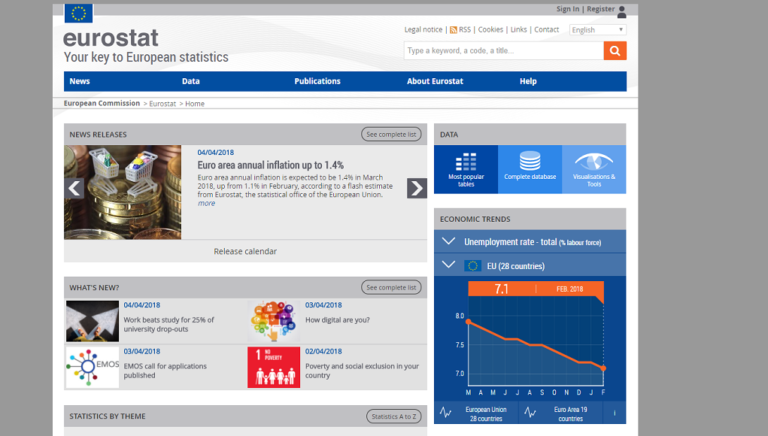Click the coins and shopping carts image

(x=122, y=192)
